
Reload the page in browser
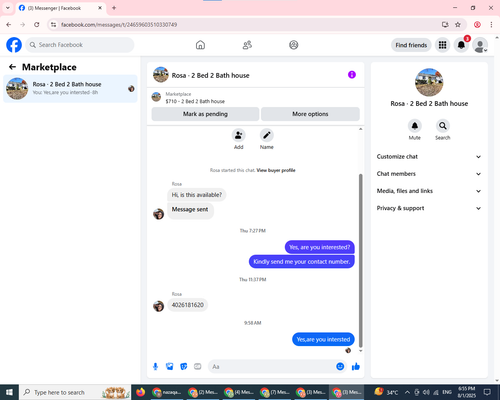[37, 25]
